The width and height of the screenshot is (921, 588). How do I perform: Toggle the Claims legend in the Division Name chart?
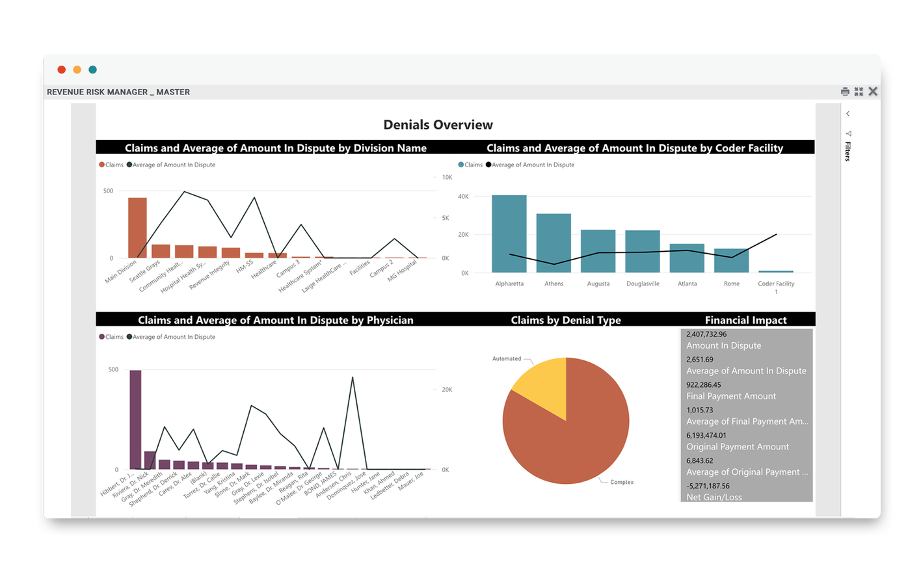click(112, 165)
